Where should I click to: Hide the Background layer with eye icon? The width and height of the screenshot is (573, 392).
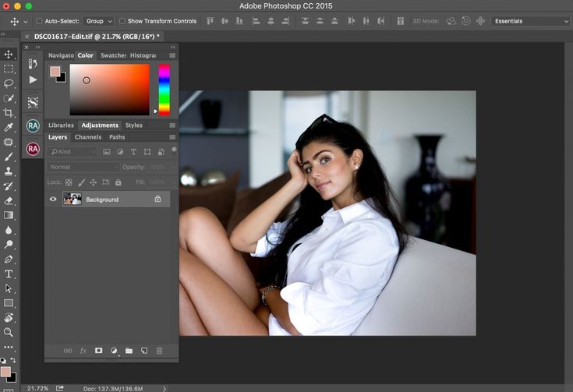tap(53, 200)
